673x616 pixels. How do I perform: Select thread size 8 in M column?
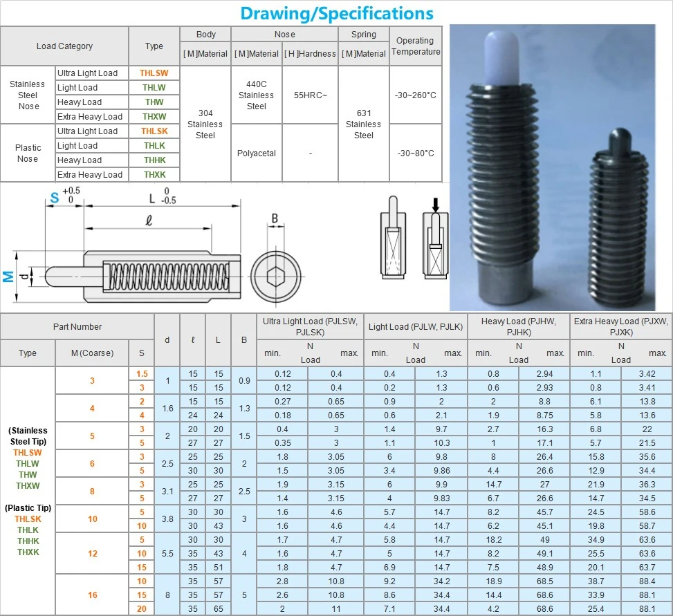[x=92, y=491]
